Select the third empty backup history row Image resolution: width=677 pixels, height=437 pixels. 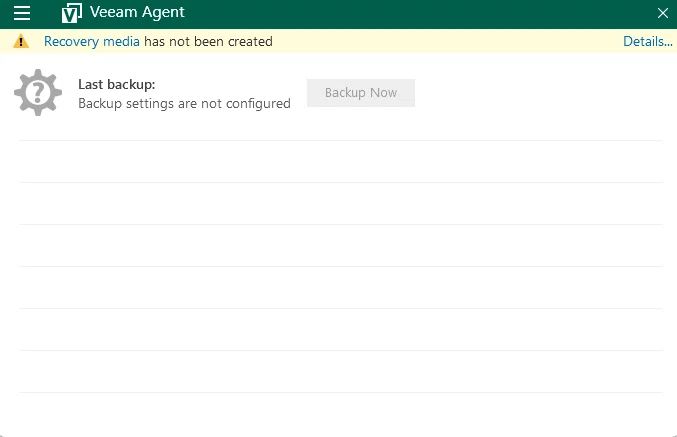[341, 245]
